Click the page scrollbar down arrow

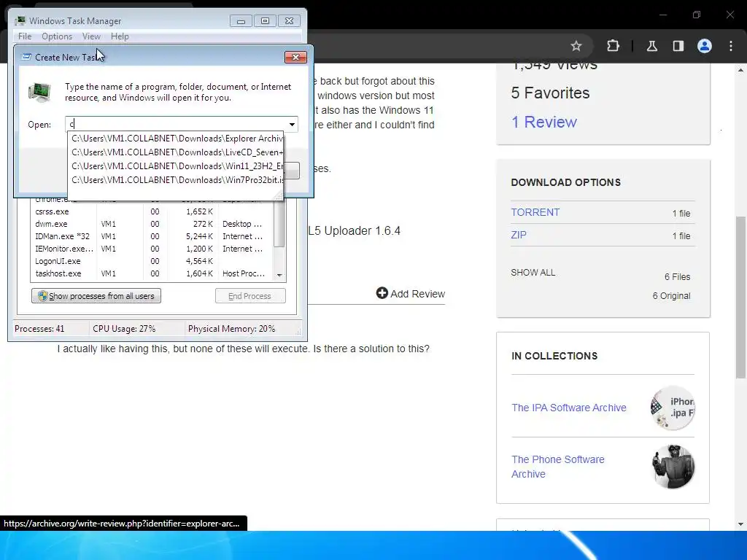coord(741,524)
